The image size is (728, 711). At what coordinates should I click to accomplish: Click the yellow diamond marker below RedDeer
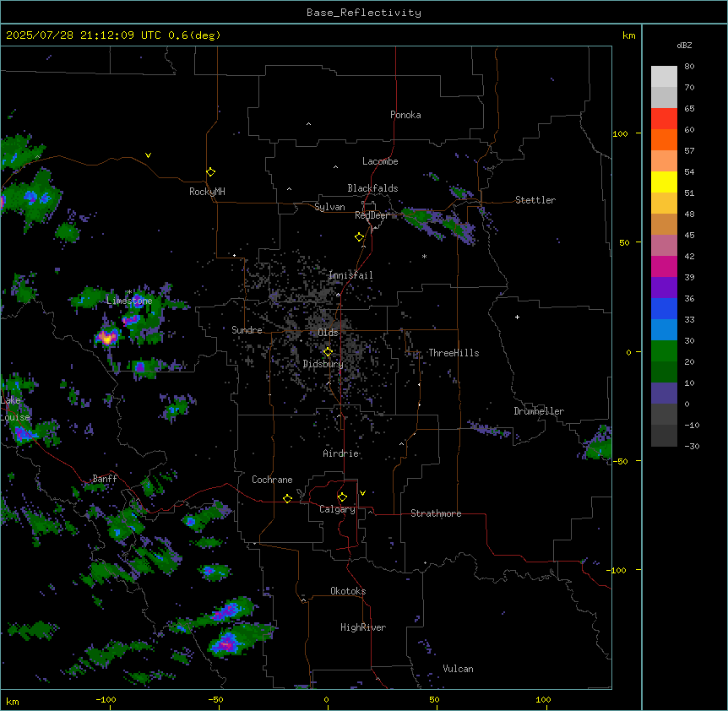[x=359, y=237]
